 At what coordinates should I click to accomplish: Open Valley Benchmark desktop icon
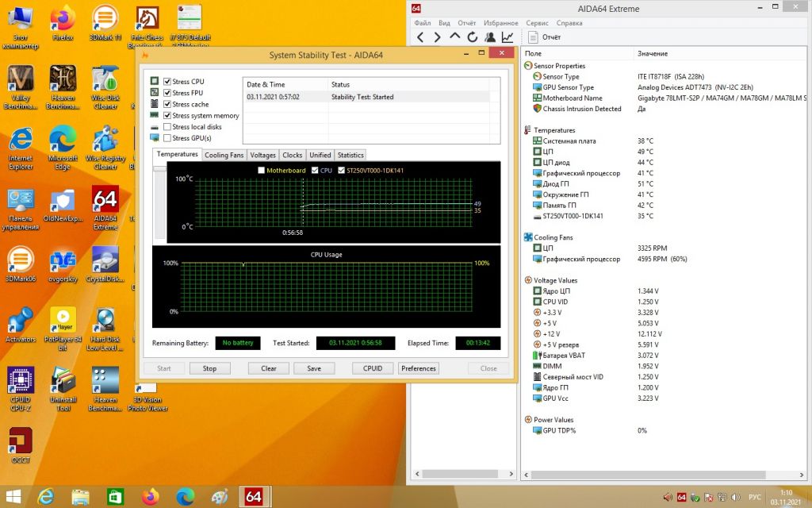(21, 87)
